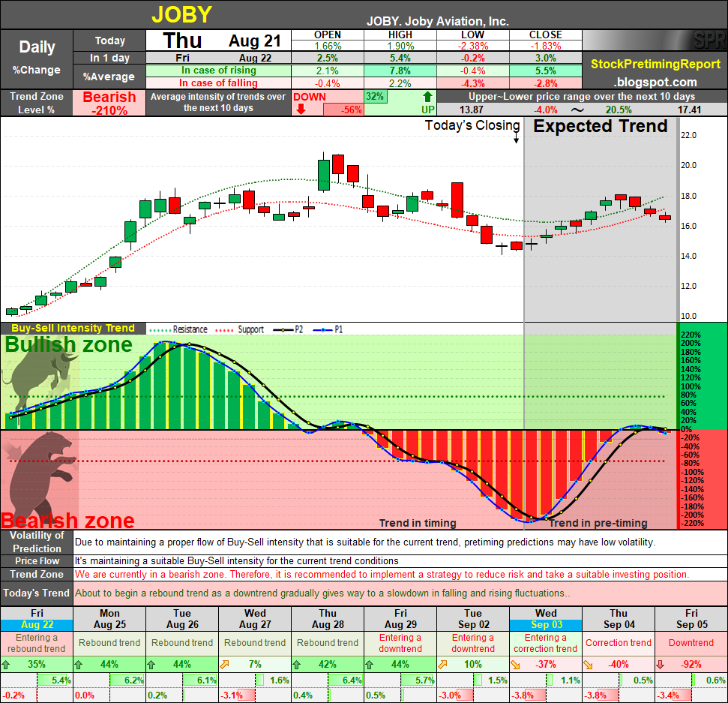Click the 'Price Flow' row label

[x=37, y=560]
